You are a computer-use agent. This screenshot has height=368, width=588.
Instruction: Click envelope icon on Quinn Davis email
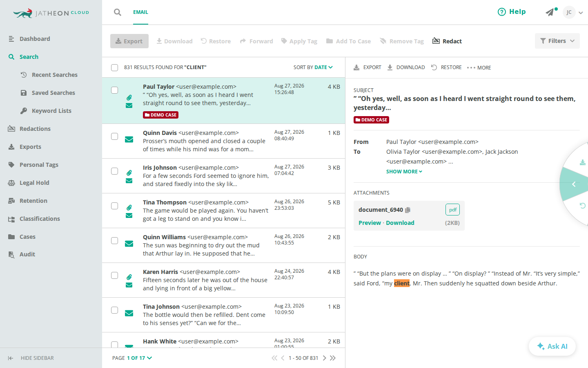129,139
